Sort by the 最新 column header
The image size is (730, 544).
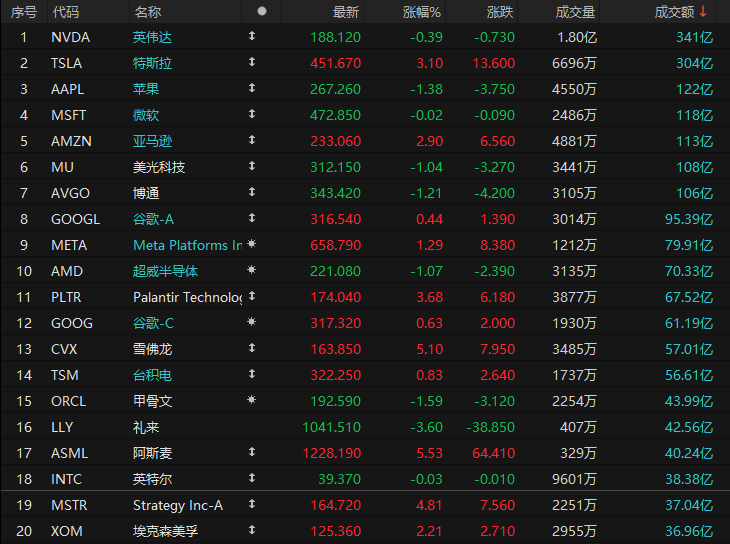pyautogui.click(x=345, y=12)
